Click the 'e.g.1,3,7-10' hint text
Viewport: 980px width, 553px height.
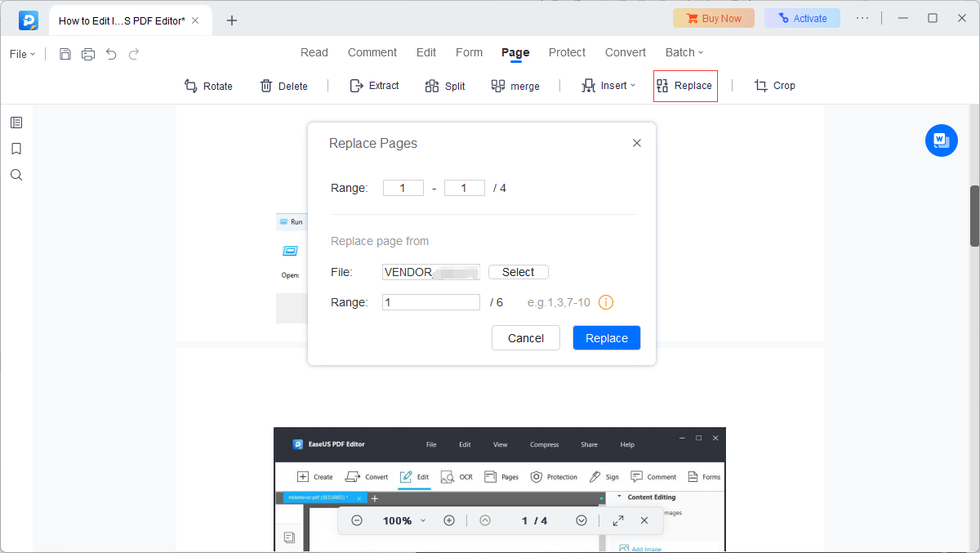point(559,302)
